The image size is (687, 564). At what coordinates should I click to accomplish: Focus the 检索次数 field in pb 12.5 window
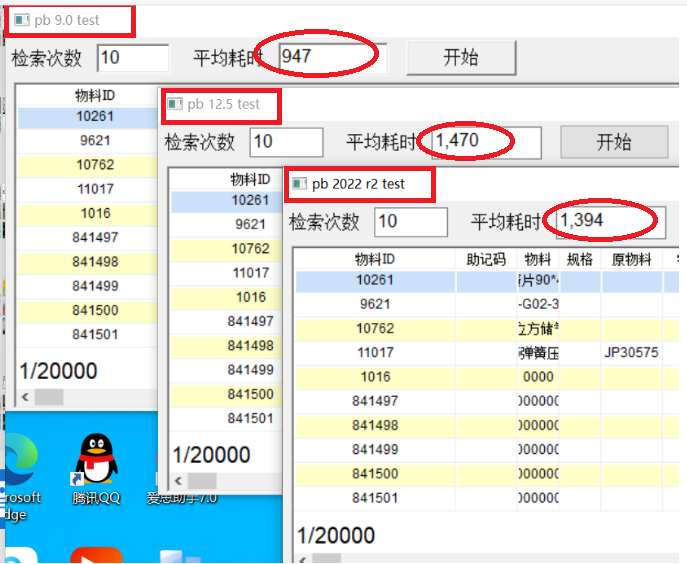pyautogui.click(x=286, y=142)
